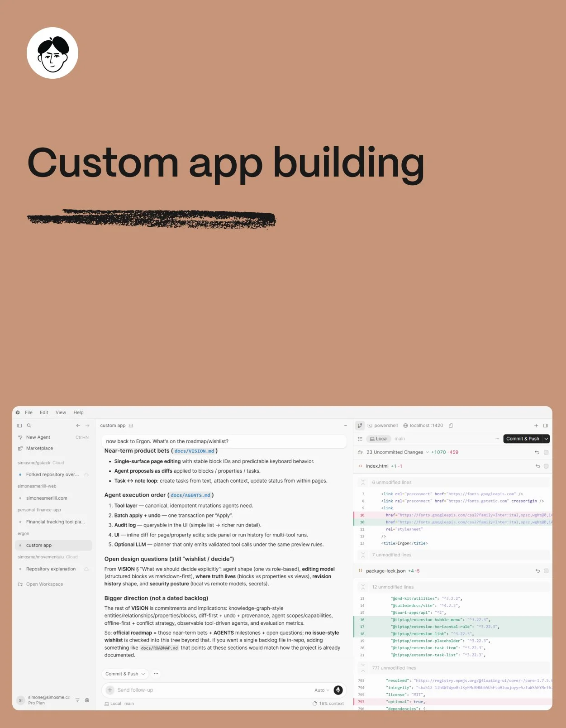Click the index.html file name

(377, 466)
